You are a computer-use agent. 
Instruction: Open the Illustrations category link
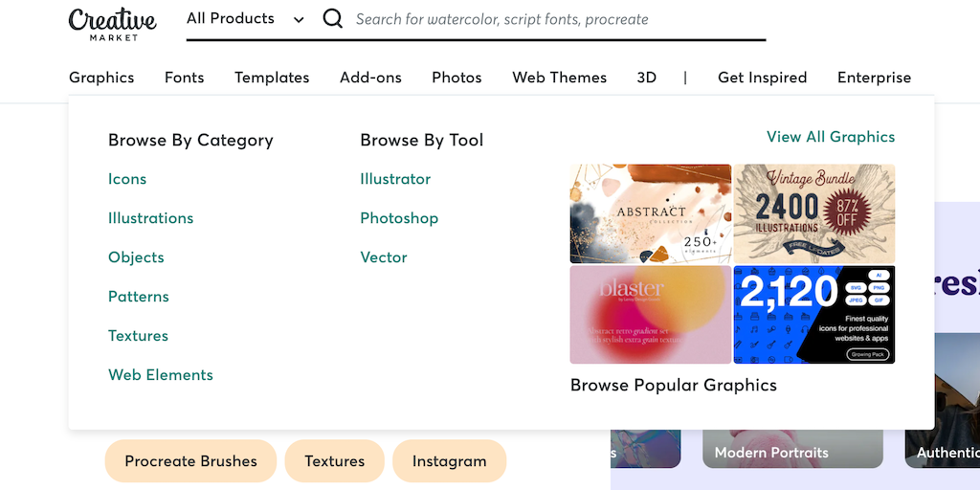pos(150,218)
